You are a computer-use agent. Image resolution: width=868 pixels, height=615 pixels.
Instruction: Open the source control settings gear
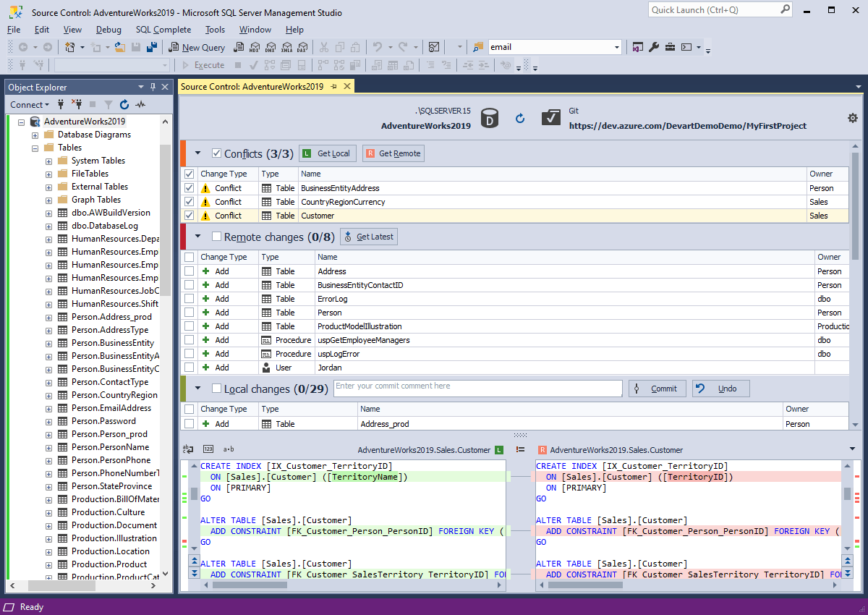tap(853, 118)
